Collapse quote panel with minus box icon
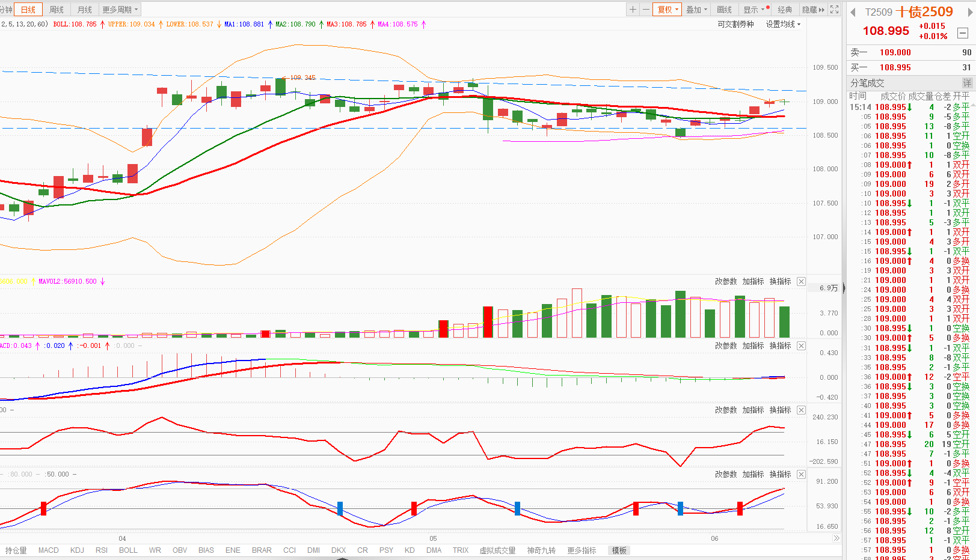976x560 pixels. click(962, 33)
